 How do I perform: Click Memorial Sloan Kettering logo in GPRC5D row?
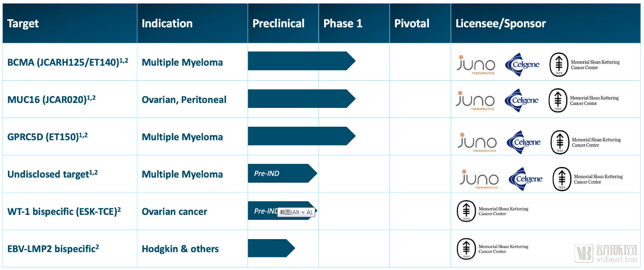(x=586, y=142)
